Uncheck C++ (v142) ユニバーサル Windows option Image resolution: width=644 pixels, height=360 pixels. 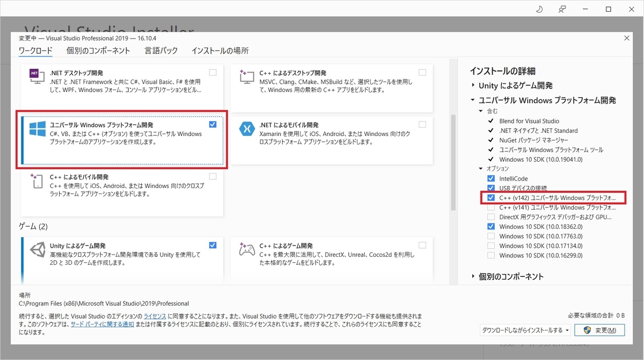(491, 198)
